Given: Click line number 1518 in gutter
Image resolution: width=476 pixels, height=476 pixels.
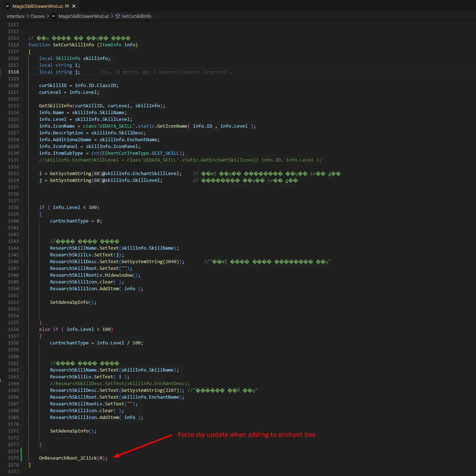Looking at the screenshot, I should 14,72.
